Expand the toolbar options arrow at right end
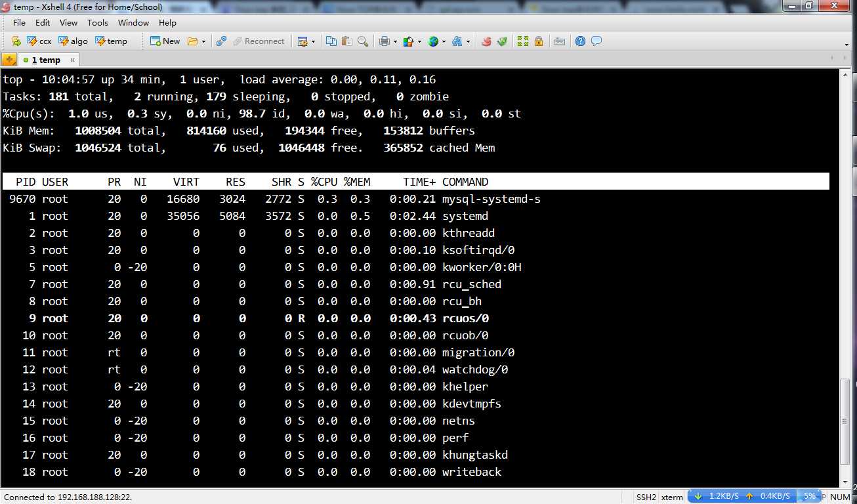This screenshot has width=857, height=504. coord(846,44)
